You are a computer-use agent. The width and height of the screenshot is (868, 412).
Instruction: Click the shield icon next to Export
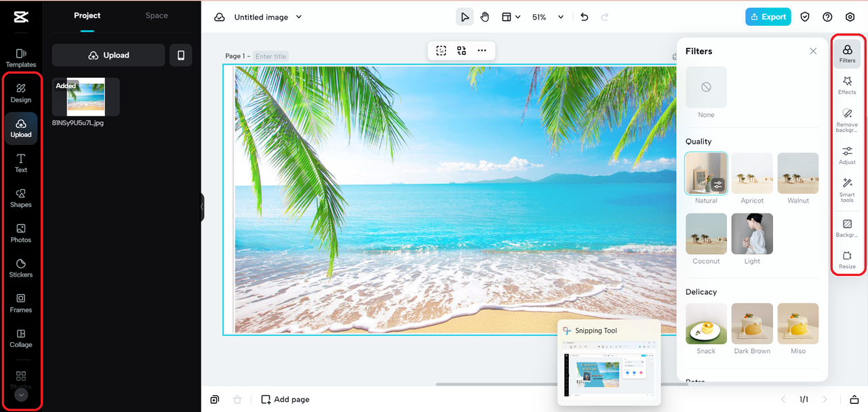pos(805,17)
